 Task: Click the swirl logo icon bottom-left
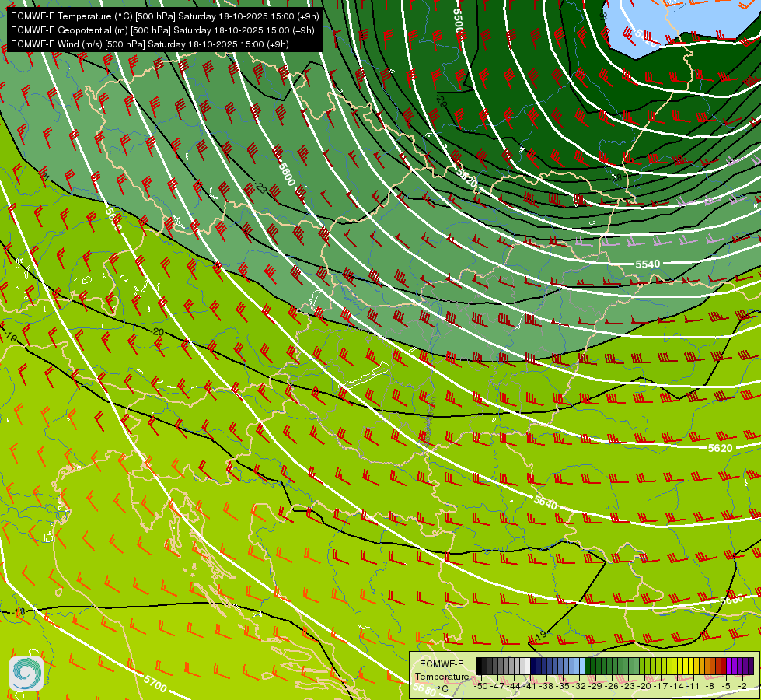[x=26, y=674]
